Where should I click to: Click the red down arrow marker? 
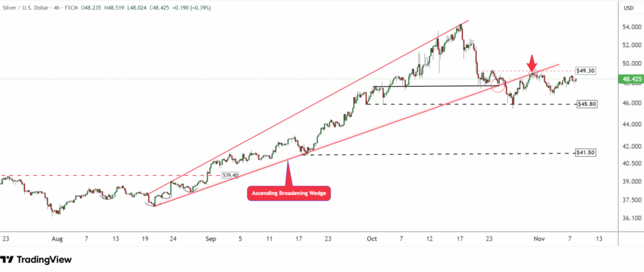532,63
